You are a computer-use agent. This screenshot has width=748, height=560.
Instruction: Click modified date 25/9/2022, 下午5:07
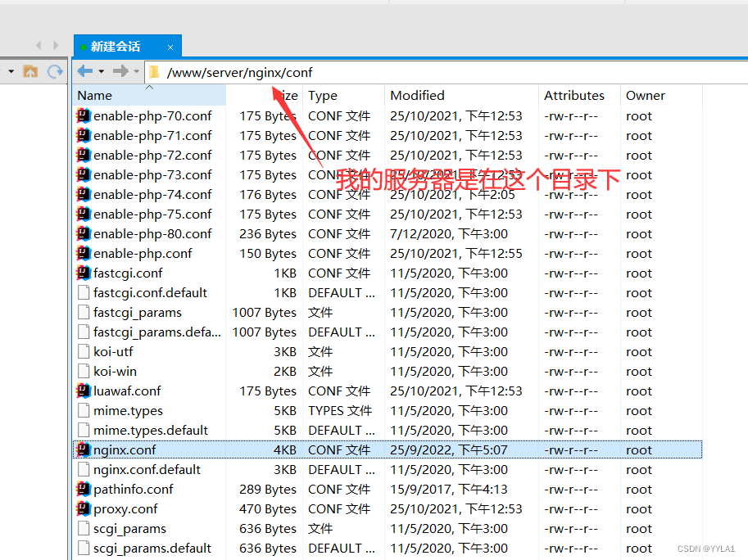click(x=448, y=450)
